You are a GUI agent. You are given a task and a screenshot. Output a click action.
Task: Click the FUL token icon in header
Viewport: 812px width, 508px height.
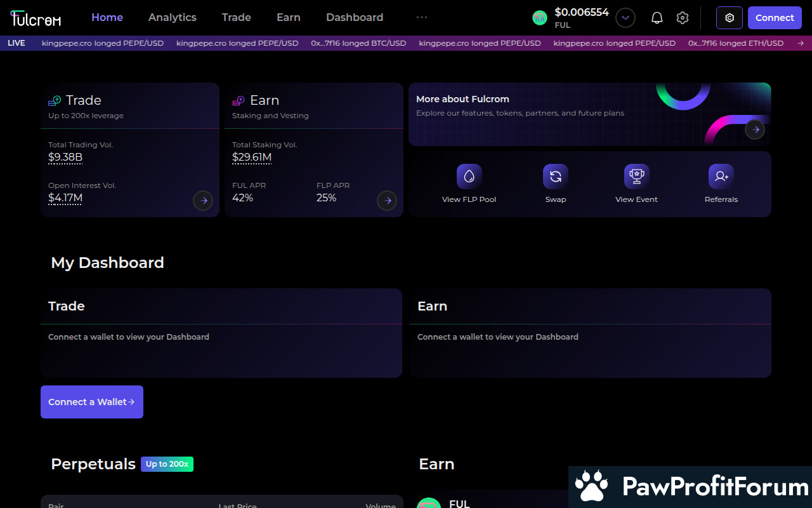coord(539,18)
